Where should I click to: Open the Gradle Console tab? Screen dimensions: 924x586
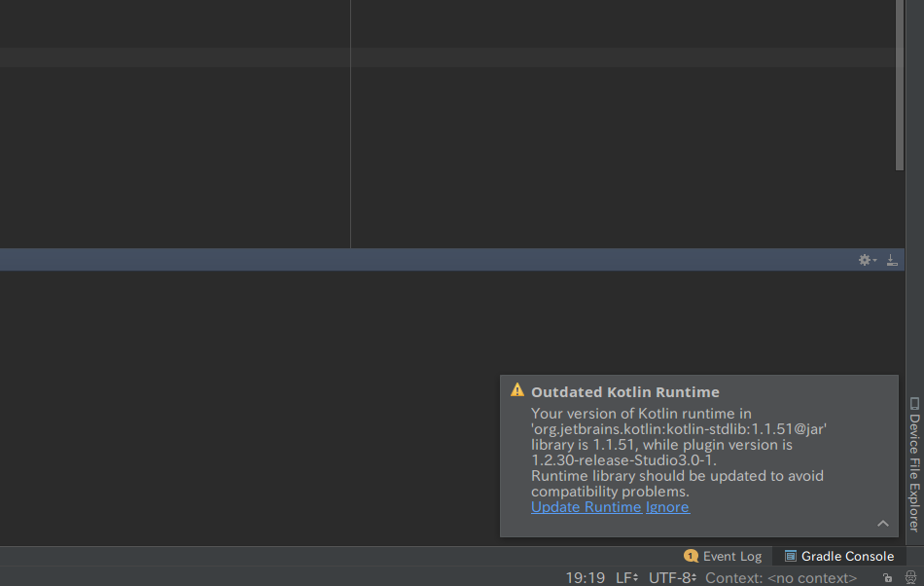tap(839, 556)
